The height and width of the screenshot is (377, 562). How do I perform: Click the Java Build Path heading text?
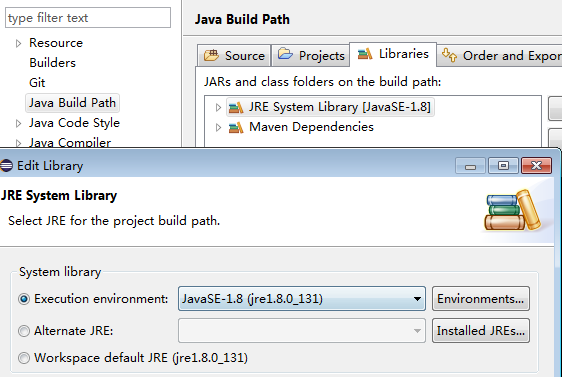click(x=242, y=19)
